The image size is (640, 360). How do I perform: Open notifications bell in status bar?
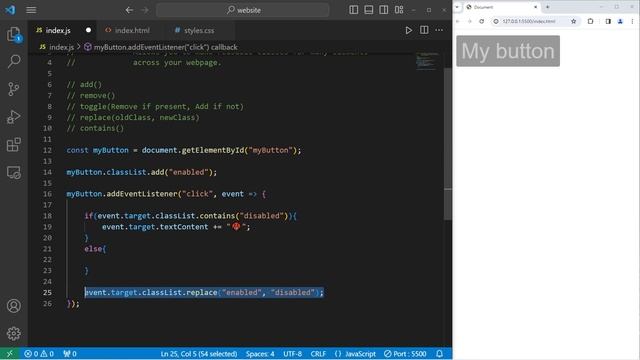click(439, 354)
